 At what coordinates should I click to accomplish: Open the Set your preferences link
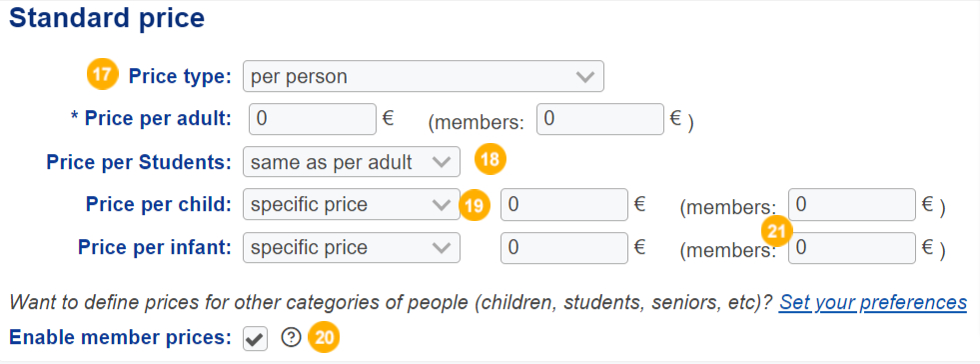coord(873,302)
